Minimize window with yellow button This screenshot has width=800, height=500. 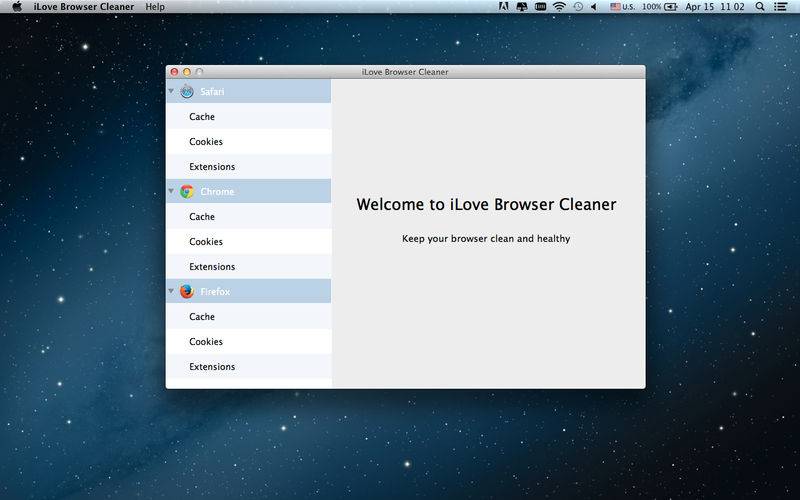pos(187,72)
